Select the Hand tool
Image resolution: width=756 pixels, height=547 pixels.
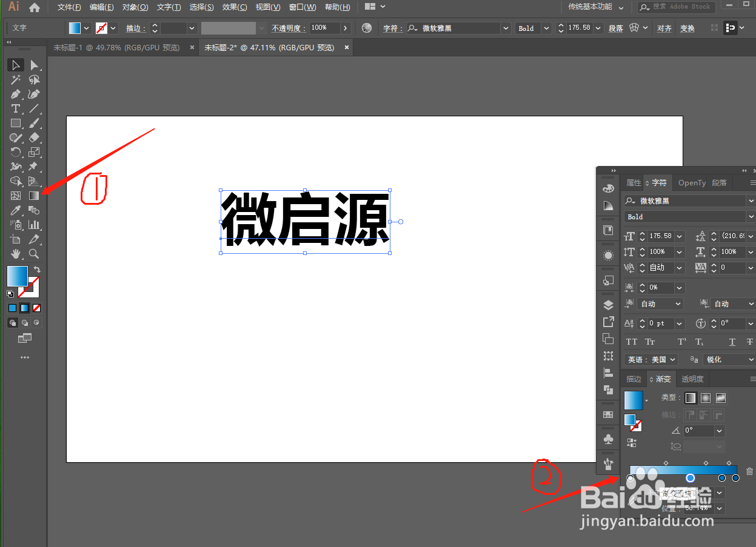coord(15,254)
